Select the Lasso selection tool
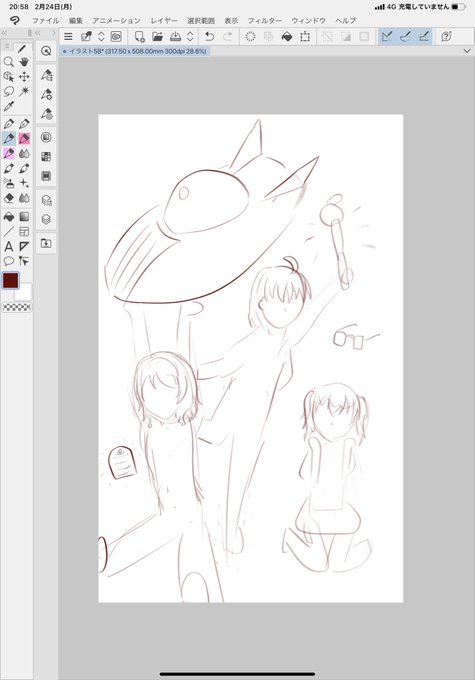Viewport: 475px width, 680px height. tap(9, 92)
